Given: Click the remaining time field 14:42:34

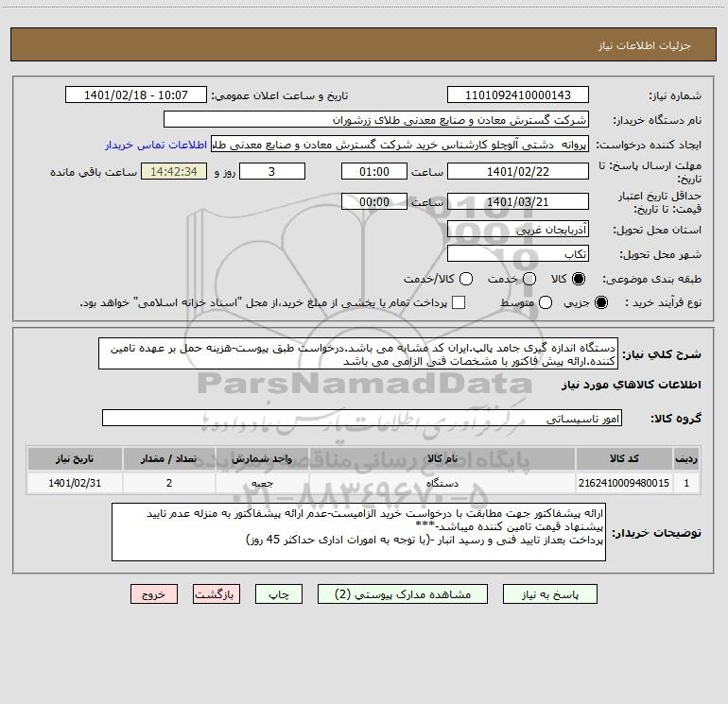Looking at the screenshot, I should pos(174,171).
